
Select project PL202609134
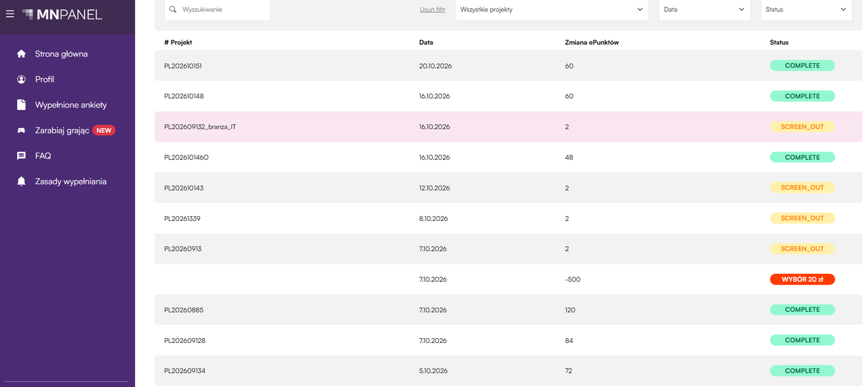[184, 371]
